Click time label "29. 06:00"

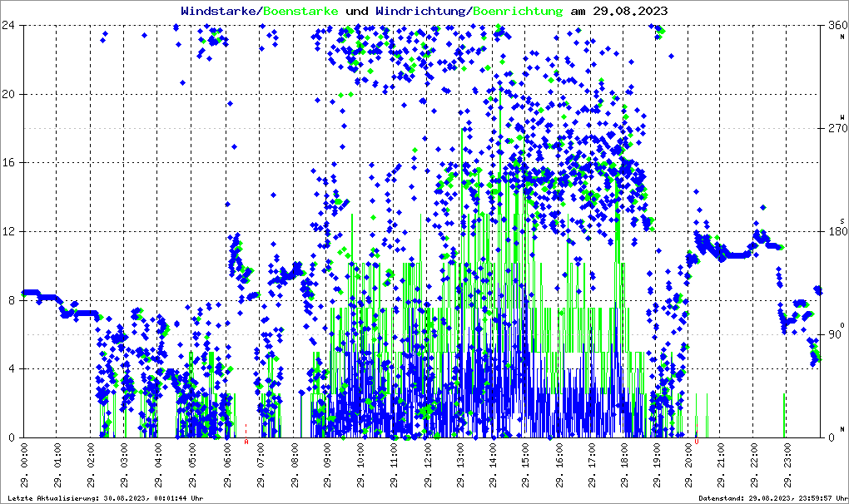[x=226, y=465]
